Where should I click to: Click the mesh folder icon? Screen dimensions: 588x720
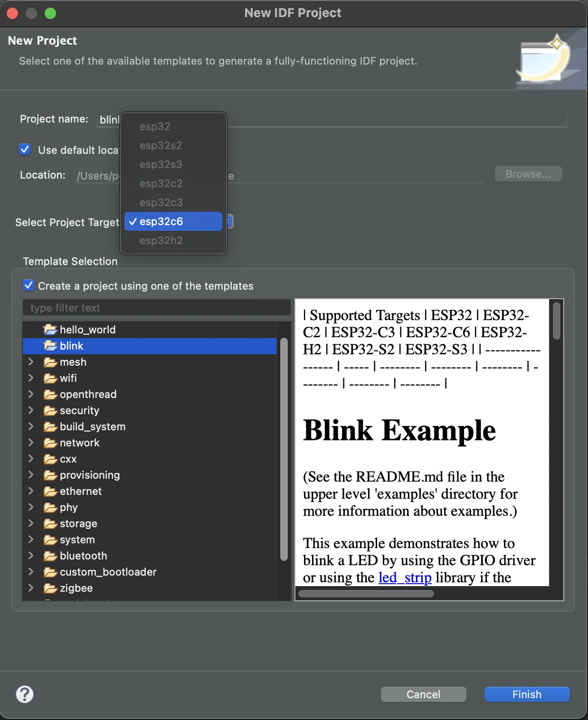(50, 362)
